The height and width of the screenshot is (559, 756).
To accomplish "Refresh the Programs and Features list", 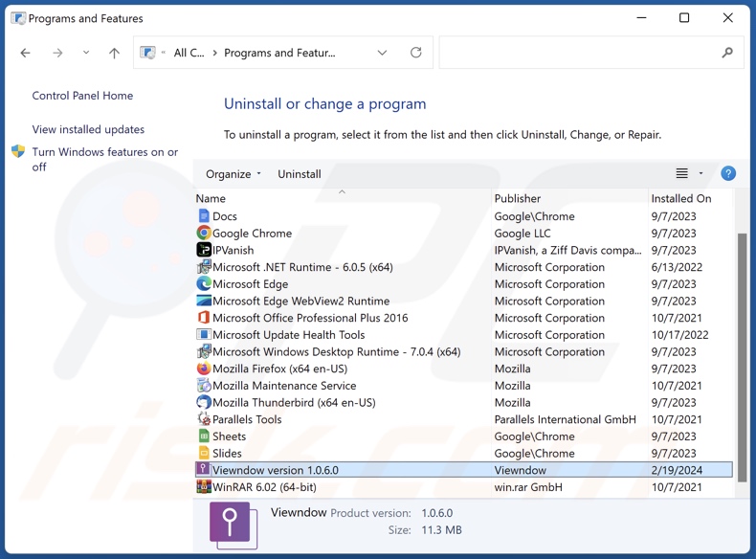I will click(x=416, y=52).
